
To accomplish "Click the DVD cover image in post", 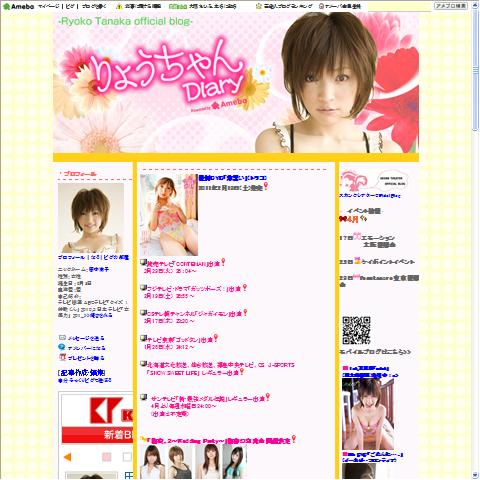I will [169, 215].
